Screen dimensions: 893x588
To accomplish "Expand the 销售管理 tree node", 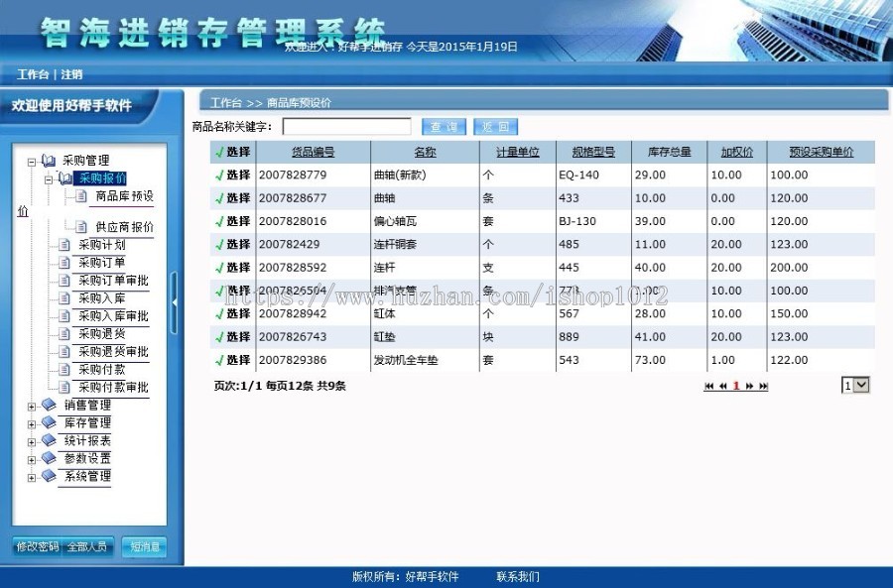I will click(x=32, y=407).
